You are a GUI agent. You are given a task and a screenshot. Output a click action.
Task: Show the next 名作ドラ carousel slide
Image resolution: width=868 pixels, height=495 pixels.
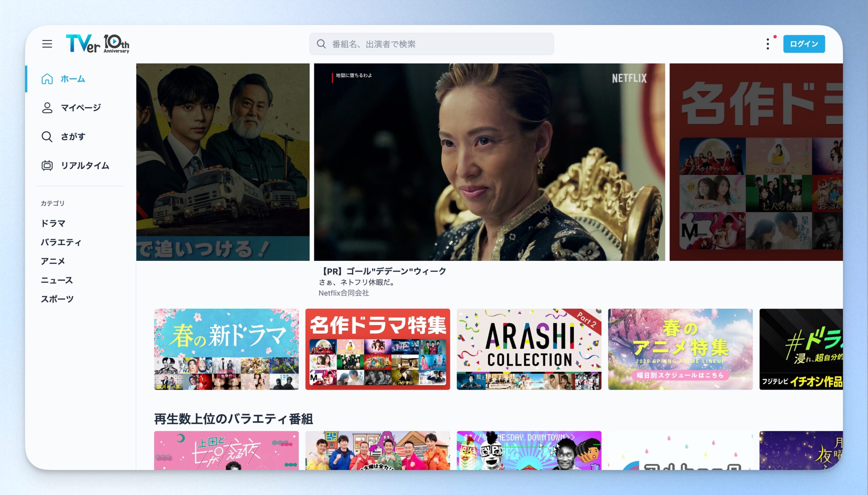pyautogui.click(x=756, y=162)
